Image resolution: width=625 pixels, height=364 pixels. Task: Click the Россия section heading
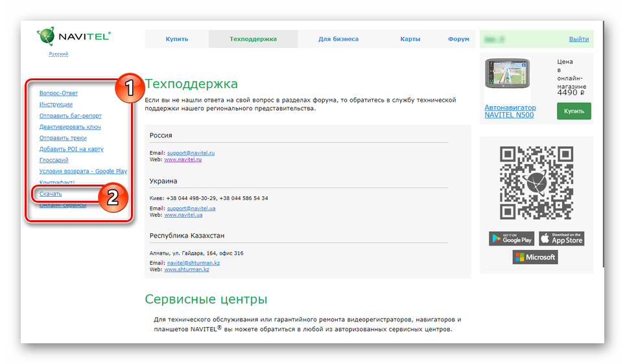point(161,135)
